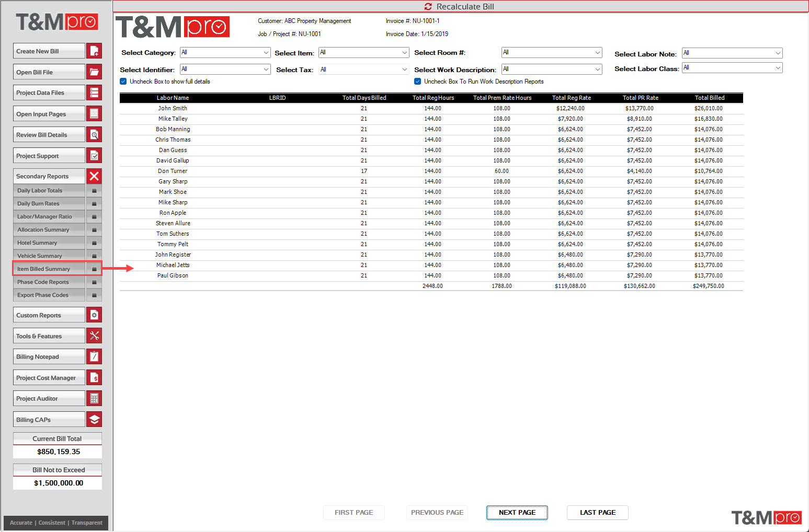809x532 pixels.
Task: Open the Vehicle Summary report
Action: pyautogui.click(x=49, y=256)
